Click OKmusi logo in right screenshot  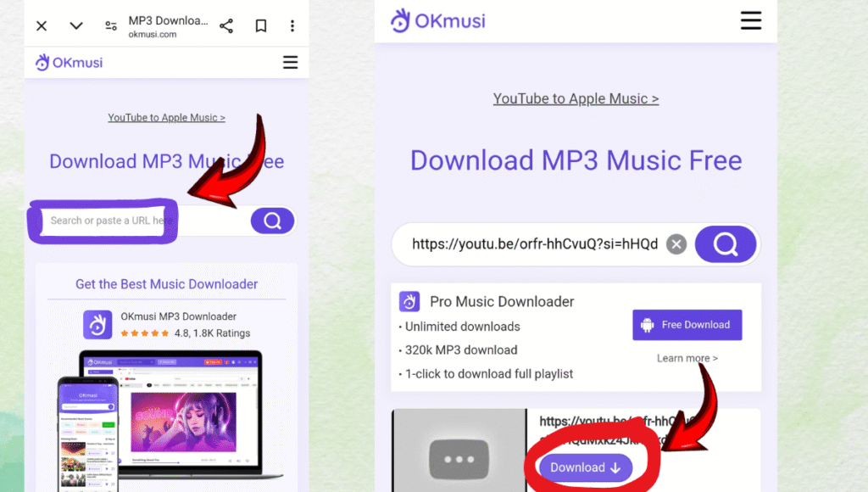pos(438,21)
